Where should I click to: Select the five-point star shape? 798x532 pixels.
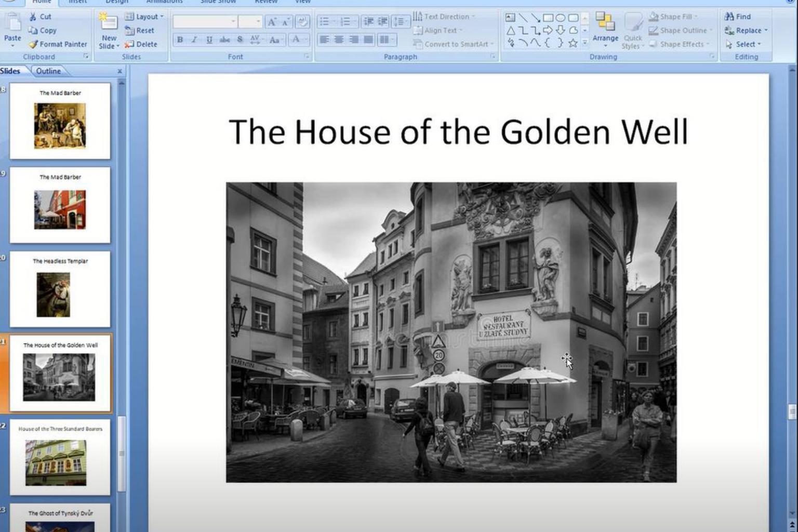573,43
